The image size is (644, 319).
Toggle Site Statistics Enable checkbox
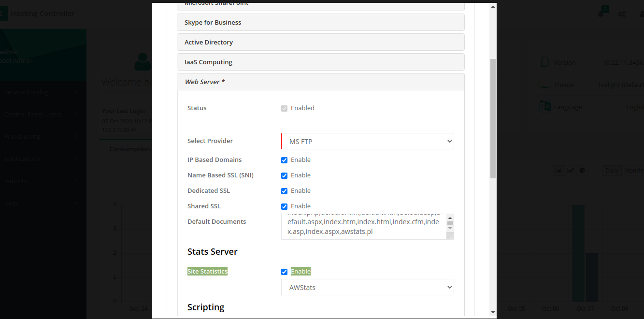coord(284,272)
